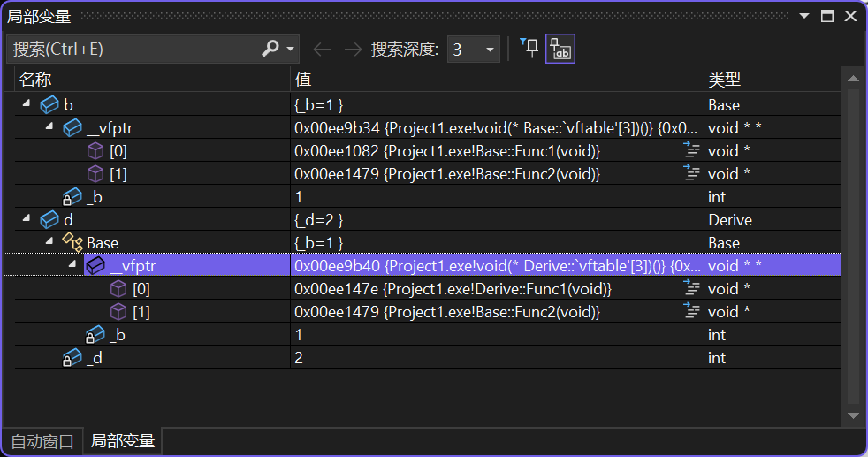Select value {_d=2 } of variable d
The width and height of the screenshot is (868, 457).
(319, 220)
